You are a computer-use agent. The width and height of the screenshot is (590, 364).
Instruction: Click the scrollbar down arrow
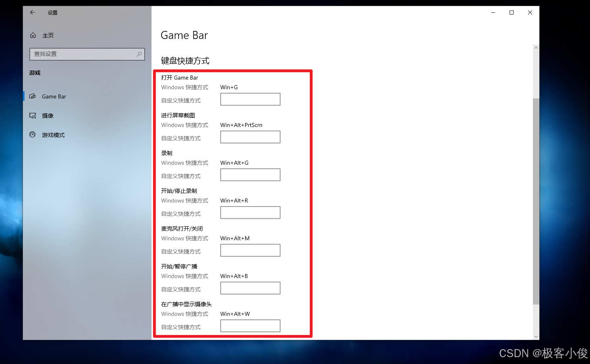pos(536,337)
